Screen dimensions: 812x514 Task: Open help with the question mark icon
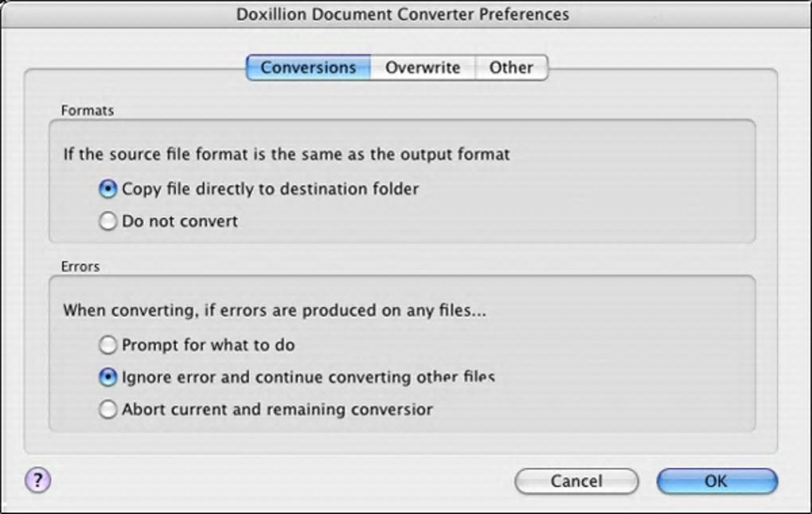coord(38,480)
